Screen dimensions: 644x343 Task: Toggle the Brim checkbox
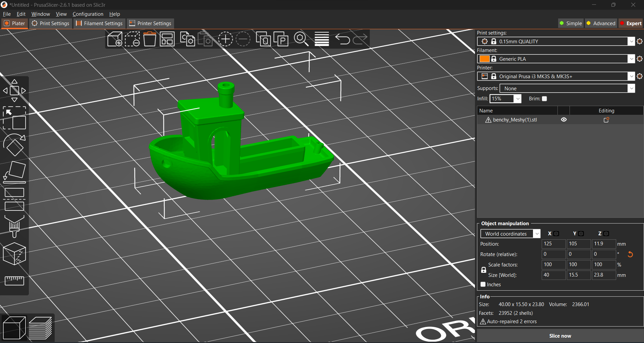pos(545,99)
